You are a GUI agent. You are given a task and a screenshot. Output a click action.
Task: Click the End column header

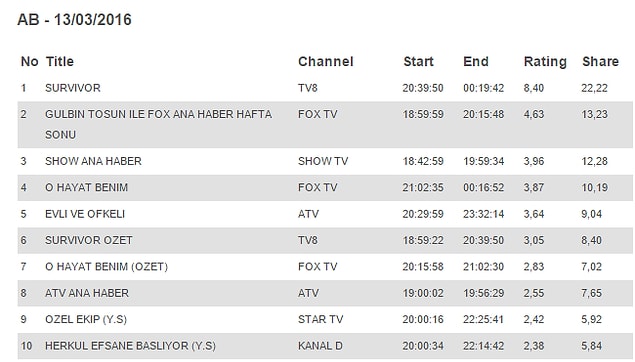[476, 62]
